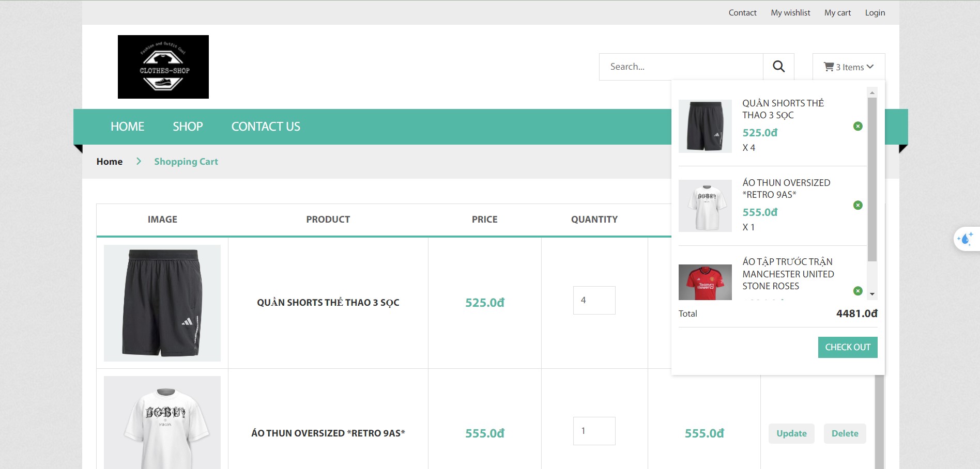The width and height of the screenshot is (980, 469).
Task: Click the X 1 quantity in mini cart
Action: [749, 227]
